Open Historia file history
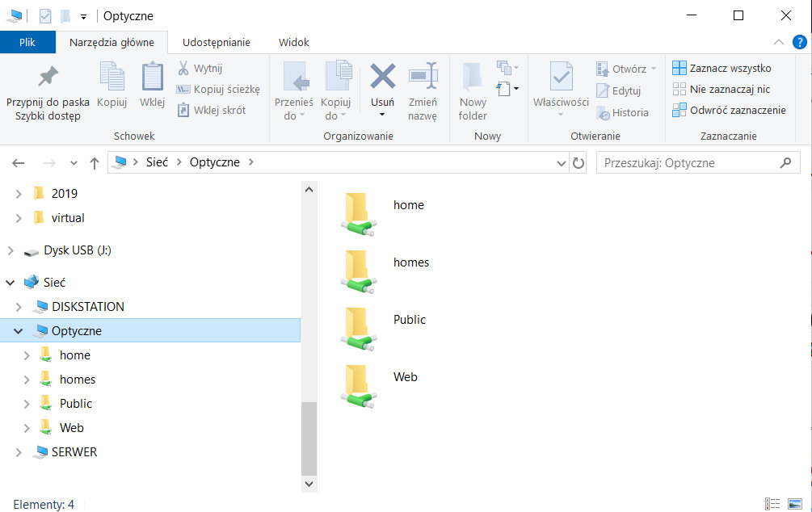 tap(622, 112)
